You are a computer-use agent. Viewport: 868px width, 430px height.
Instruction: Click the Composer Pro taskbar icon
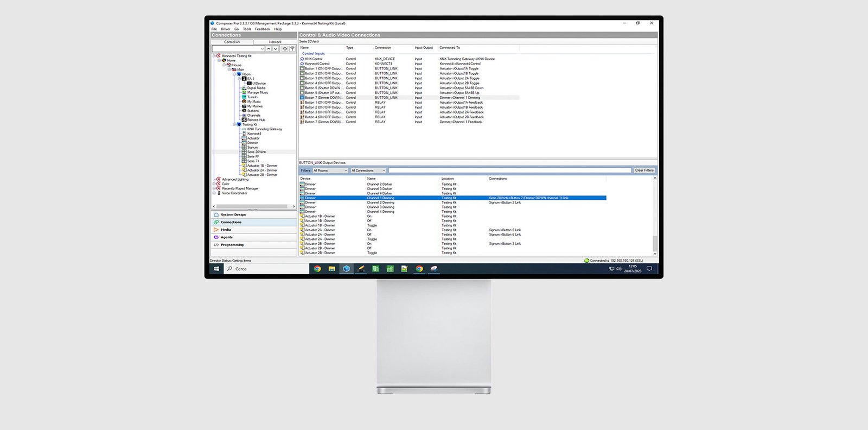click(346, 269)
